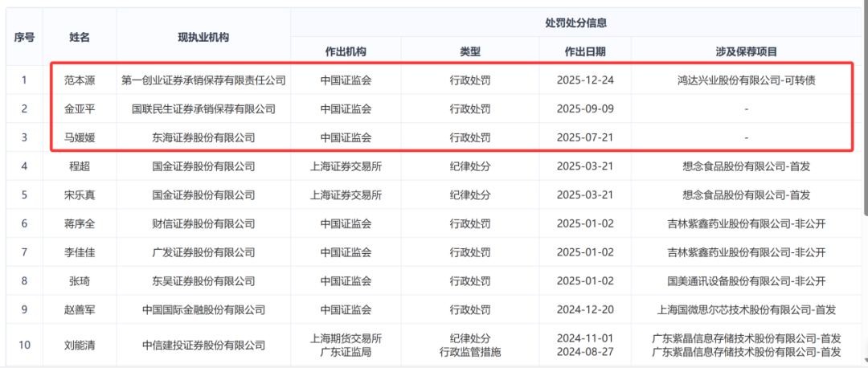Click the date 2024-12-20

(585, 310)
